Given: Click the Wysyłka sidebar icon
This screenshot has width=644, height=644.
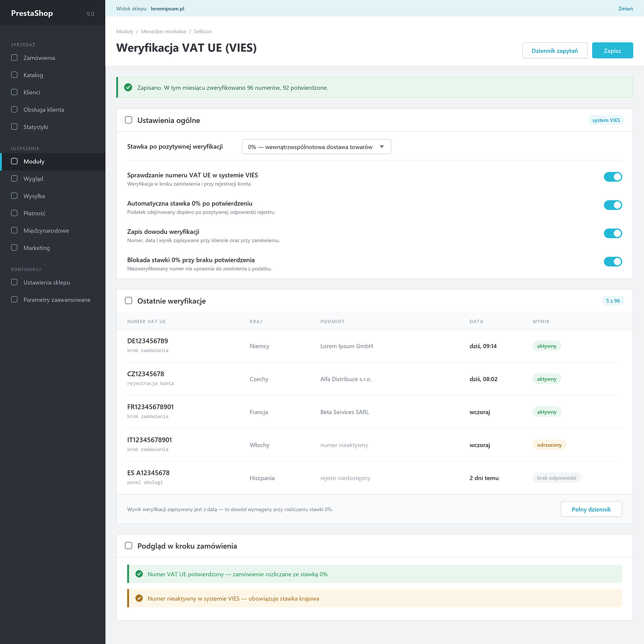Looking at the screenshot, I should (14, 196).
